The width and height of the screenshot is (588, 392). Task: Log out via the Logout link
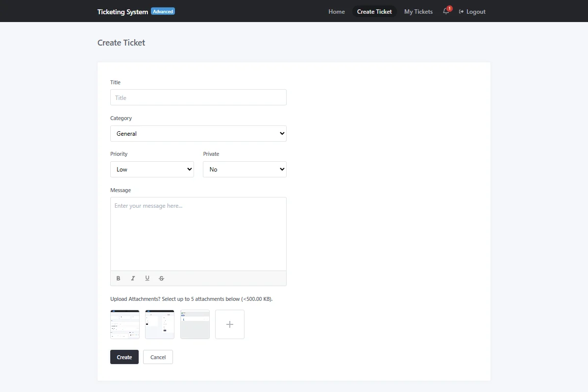coord(472,12)
